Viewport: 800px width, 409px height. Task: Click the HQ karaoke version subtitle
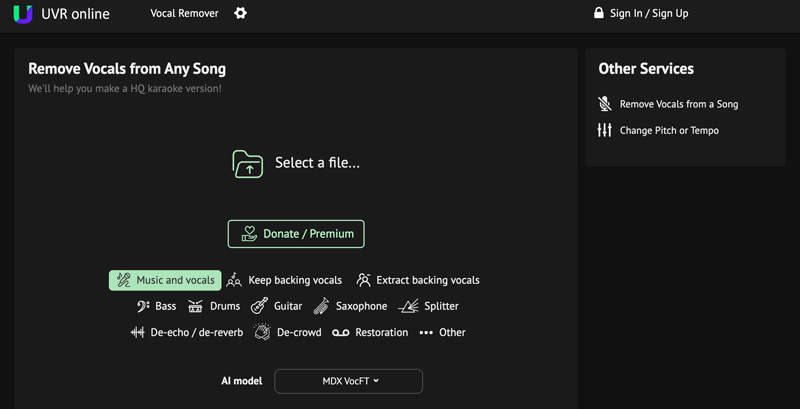125,89
